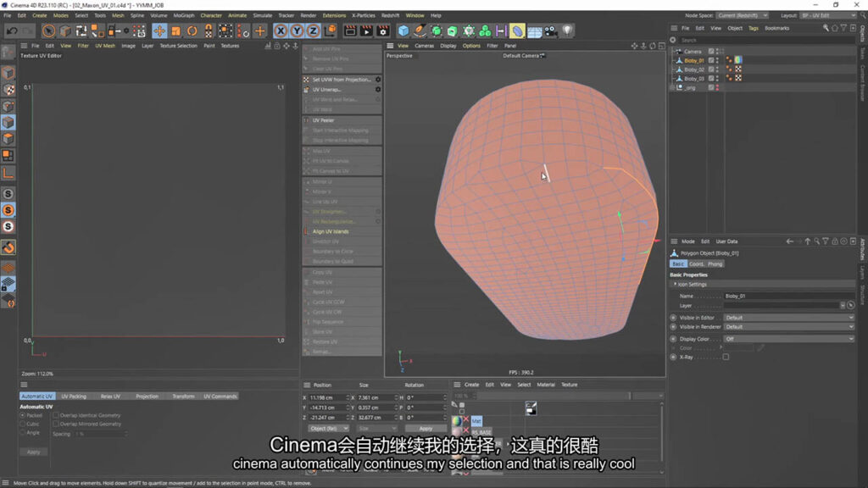Open the UV Mesh menu
This screenshot has width=868, height=488.
[105, 46]
